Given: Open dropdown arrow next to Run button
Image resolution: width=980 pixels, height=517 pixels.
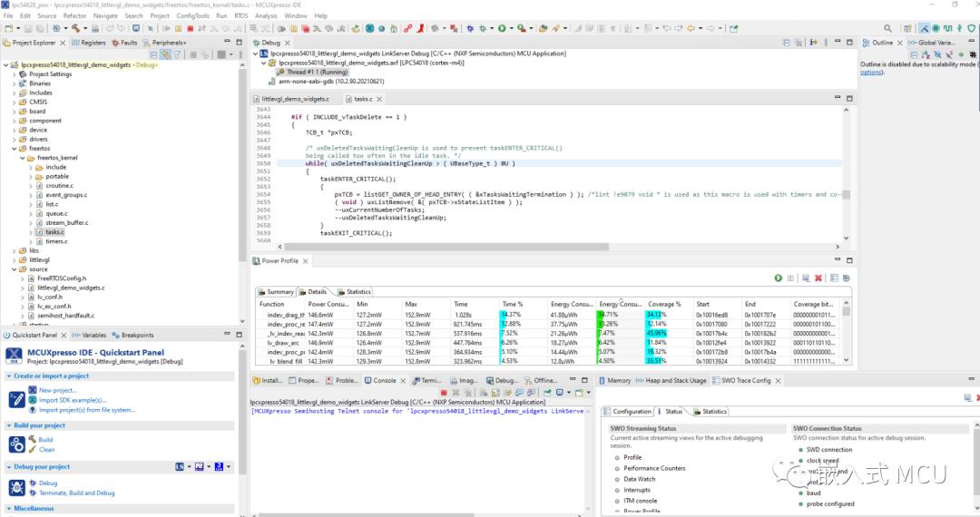Looking at the screenshot, I should coord(511,28).
